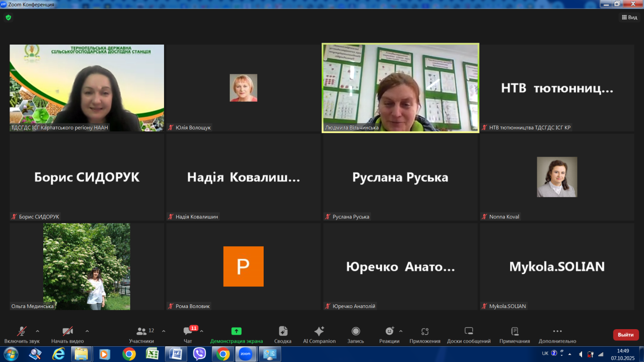
Task: Open the Вид view menu
Action: point(630,18)
